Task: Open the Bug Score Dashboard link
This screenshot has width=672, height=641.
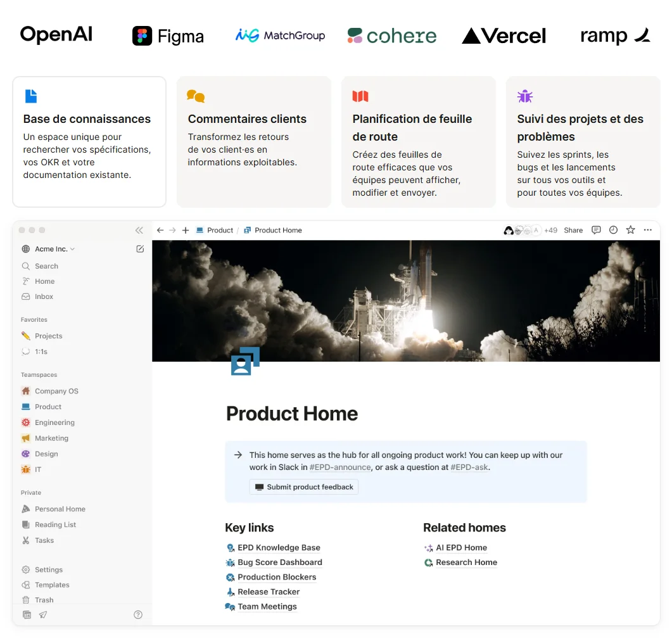Action: 280,562
